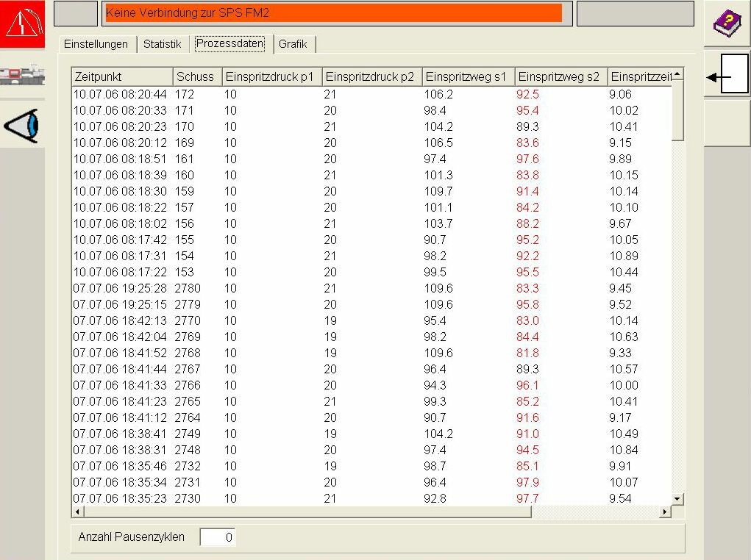Select the Prozessdaten tab
Screen dimensions: 751x560
tap(230, 43)
